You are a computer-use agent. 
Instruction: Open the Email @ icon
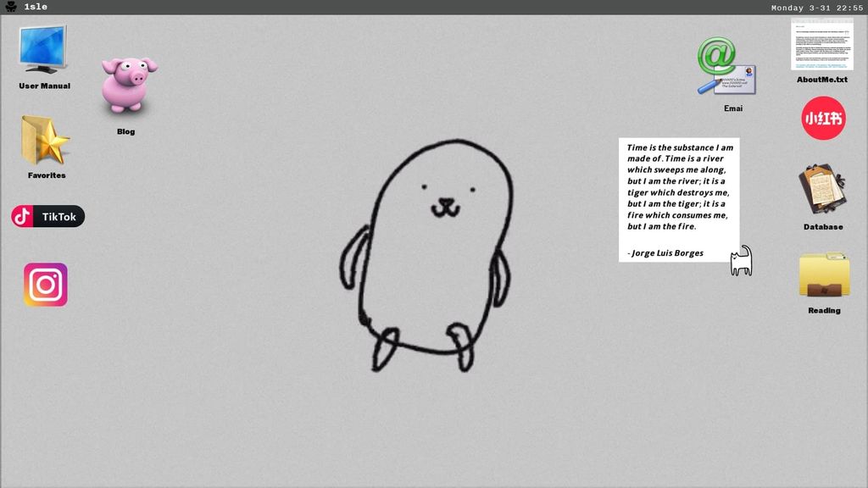(x=726, y=66)
